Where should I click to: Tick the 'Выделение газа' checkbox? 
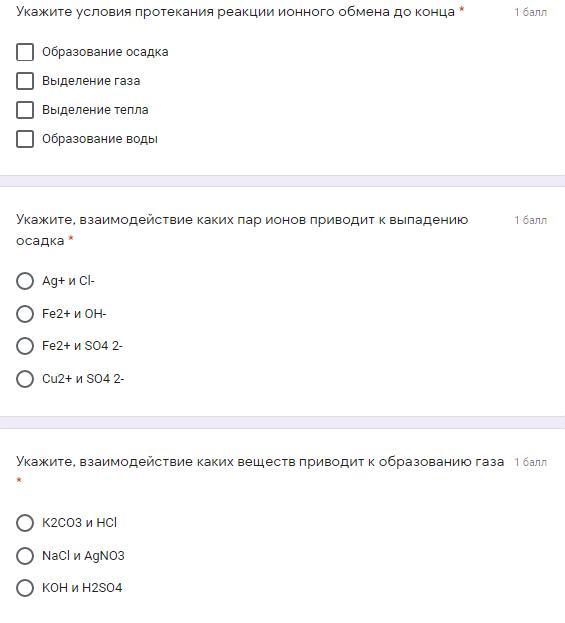[25, 81]
